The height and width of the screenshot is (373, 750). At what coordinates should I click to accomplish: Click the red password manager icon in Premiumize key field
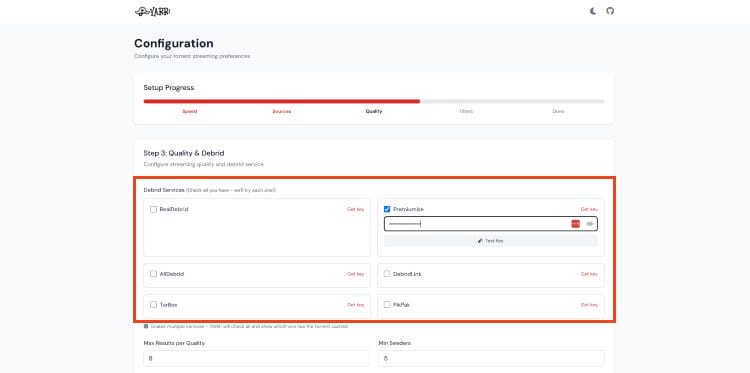tap(575, 224)
